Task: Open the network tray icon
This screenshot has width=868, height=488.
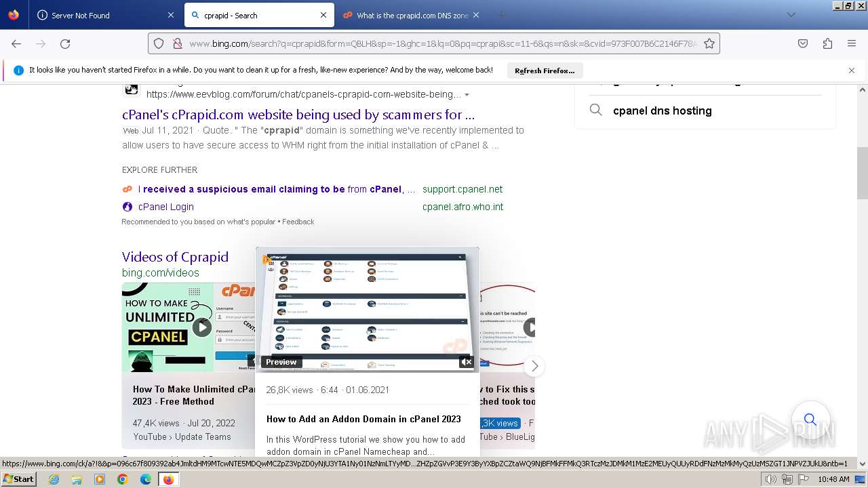Action: [787, 479]
